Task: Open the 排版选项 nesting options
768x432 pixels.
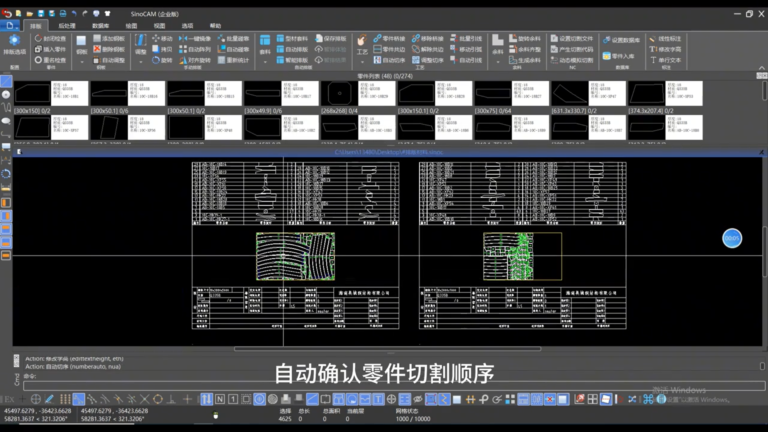Action: click(x=14, y=45)
